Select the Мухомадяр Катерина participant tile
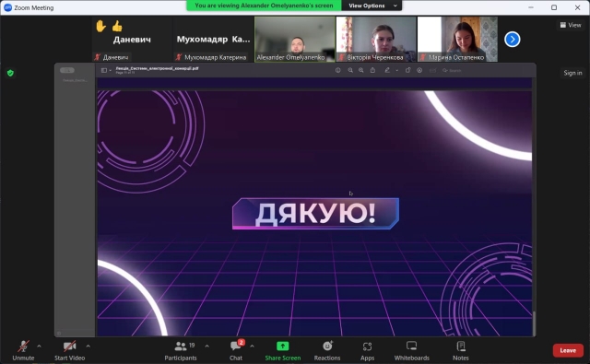590x364 pixels. (x=213, y=39)
